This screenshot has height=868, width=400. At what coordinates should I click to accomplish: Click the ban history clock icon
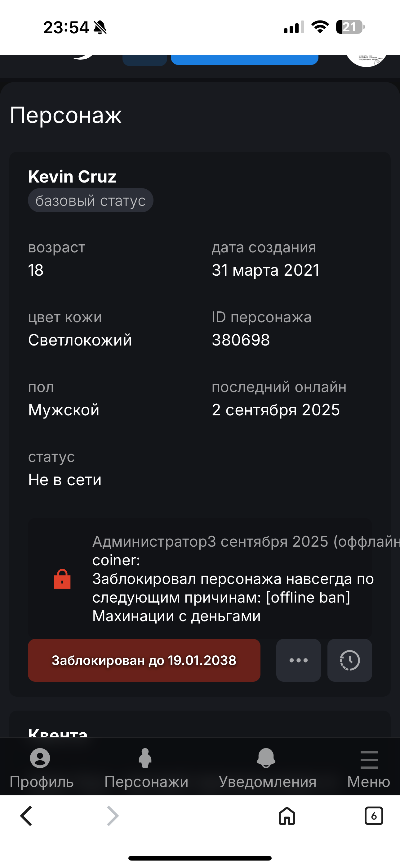click(349, 660)
